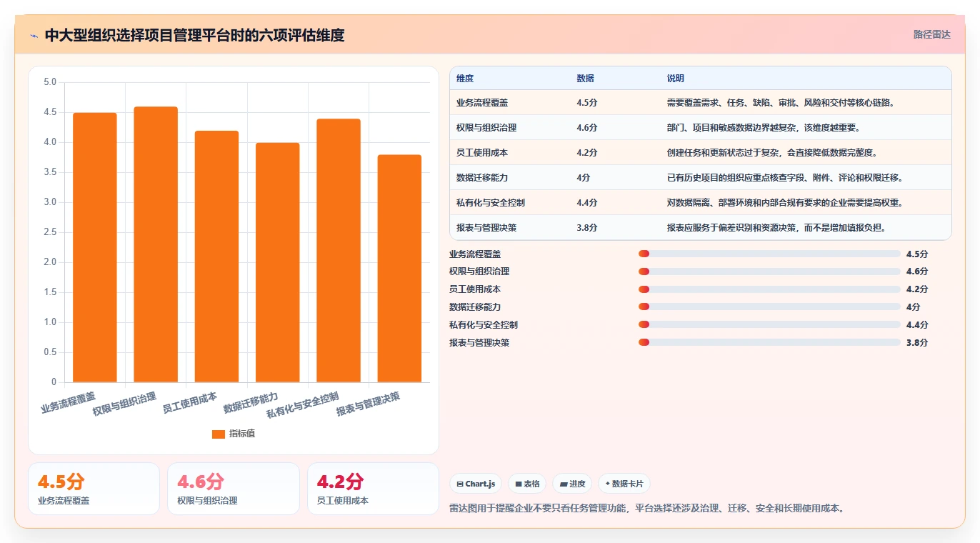980x543 pixels.
Task: Select the 报表与管理决策 bar in the chart
Action: pyautogui.click(x=399, y=269)
